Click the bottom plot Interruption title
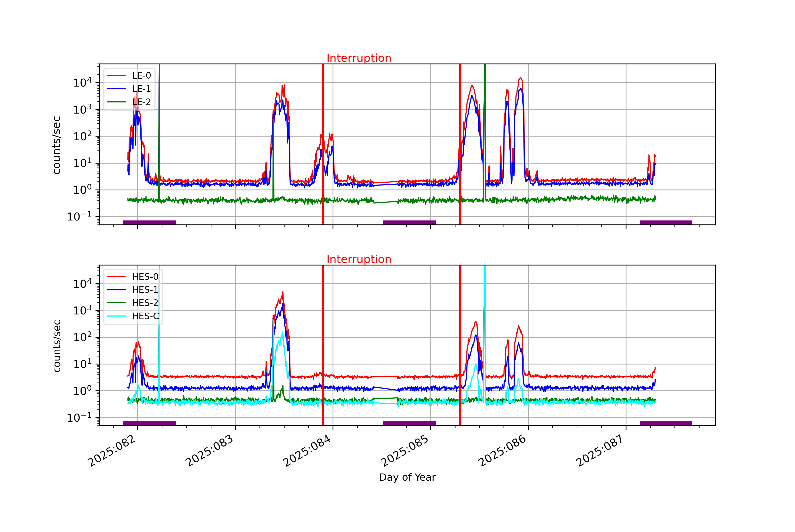This screenshot has width=795, height=532. [359, 259]
